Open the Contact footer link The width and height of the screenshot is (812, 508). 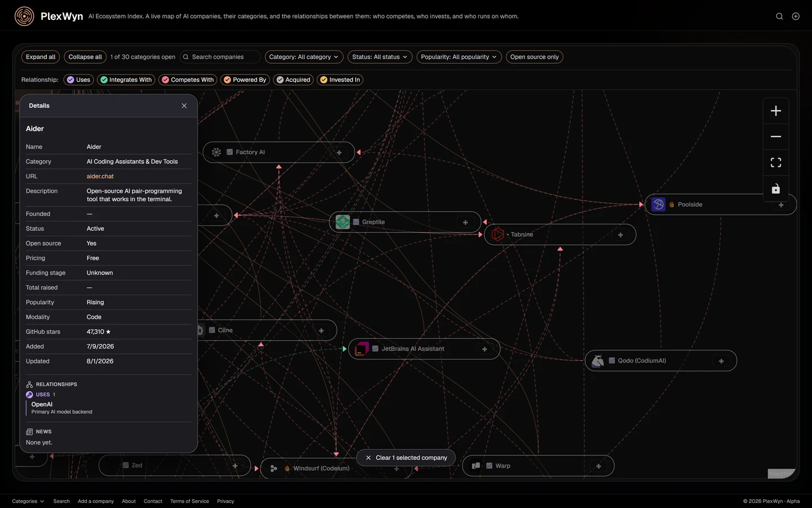click(153, 501)
